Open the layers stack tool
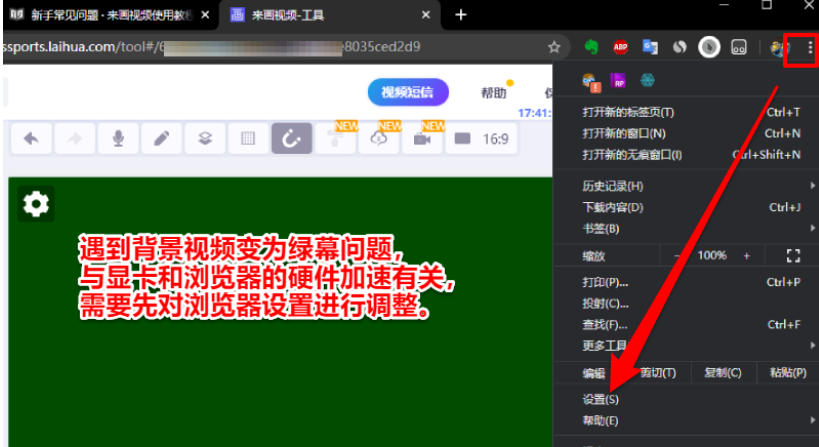 [x=205, y=138]
